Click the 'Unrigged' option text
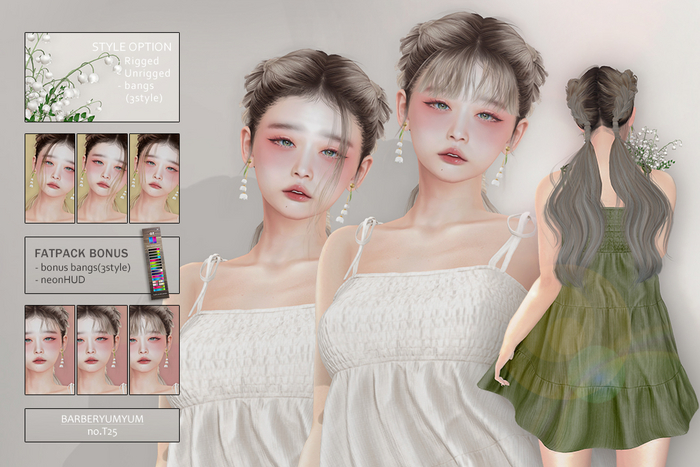The width and height of the screenshot is (700, 467). (x=147, y=73)
